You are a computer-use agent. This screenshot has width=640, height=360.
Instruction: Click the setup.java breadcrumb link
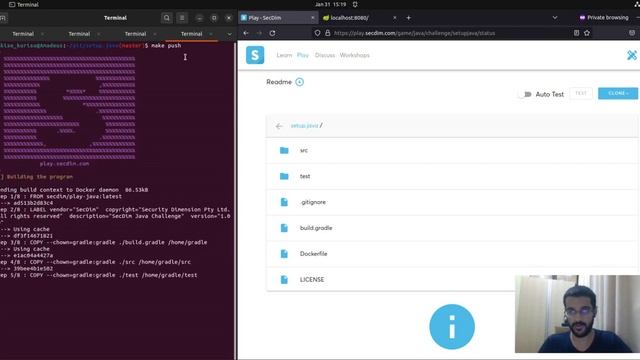[304, 126]
